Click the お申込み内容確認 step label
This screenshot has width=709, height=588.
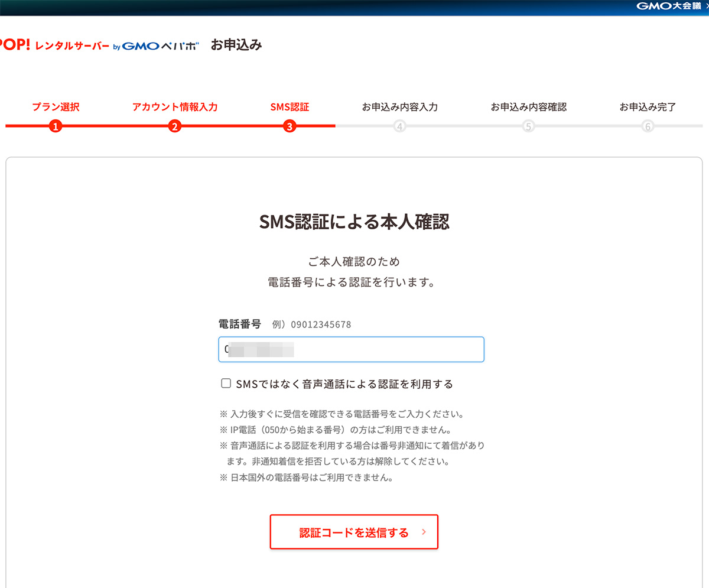click(529, 107)
